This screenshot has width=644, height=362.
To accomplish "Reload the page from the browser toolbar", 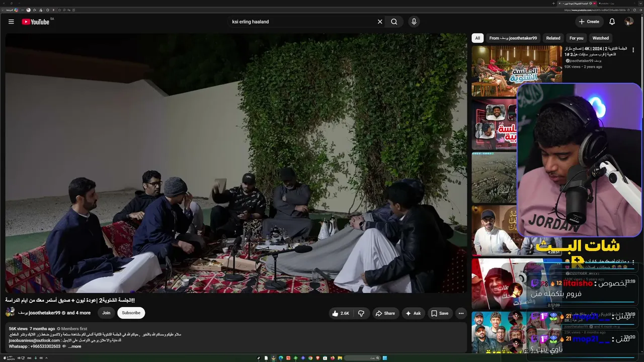I will click(634, 10).
